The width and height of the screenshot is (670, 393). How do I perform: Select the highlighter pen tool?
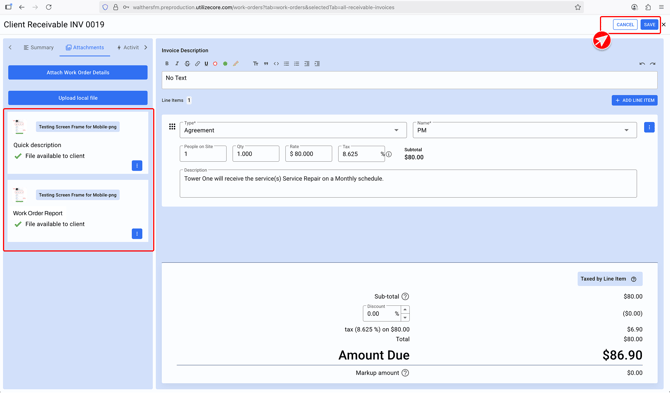click(235, 64)
